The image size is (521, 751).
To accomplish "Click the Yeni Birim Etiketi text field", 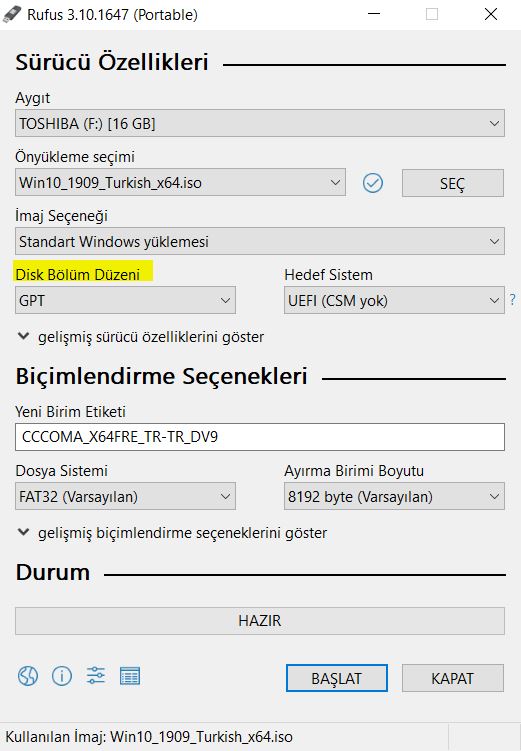I will pos(260,437).
